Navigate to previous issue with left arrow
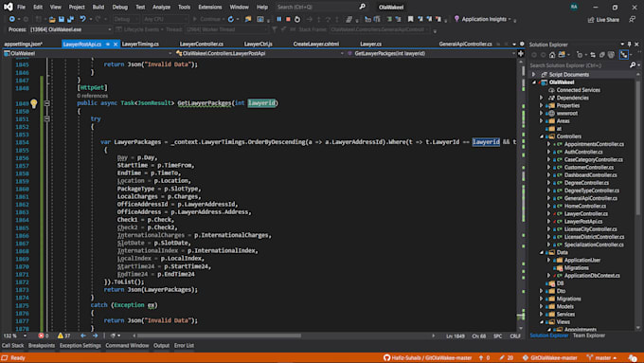Viewport: 644px width, 363px height. [83, 336]
